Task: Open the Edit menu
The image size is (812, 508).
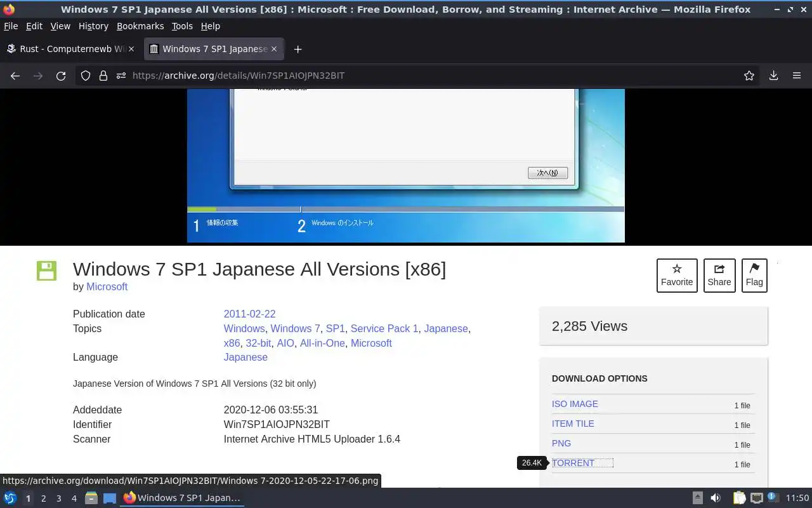Action: tap(34, 26)
